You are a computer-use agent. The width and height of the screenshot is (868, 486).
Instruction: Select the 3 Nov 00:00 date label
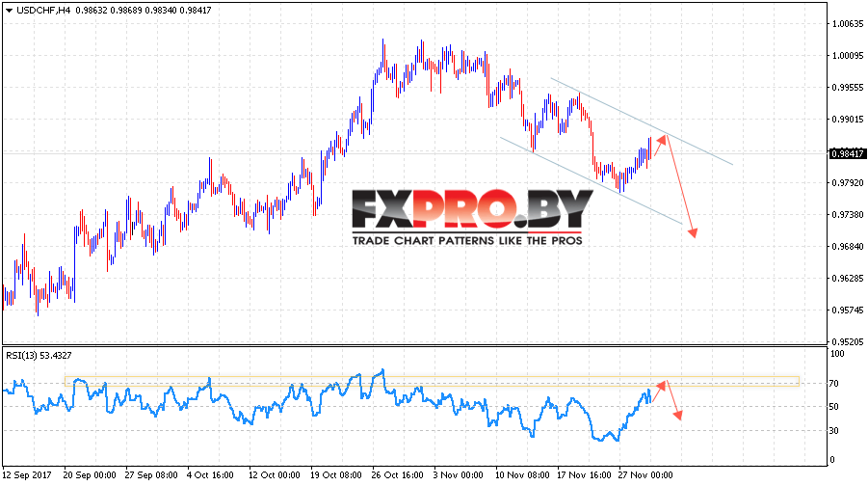click(458, 475)
